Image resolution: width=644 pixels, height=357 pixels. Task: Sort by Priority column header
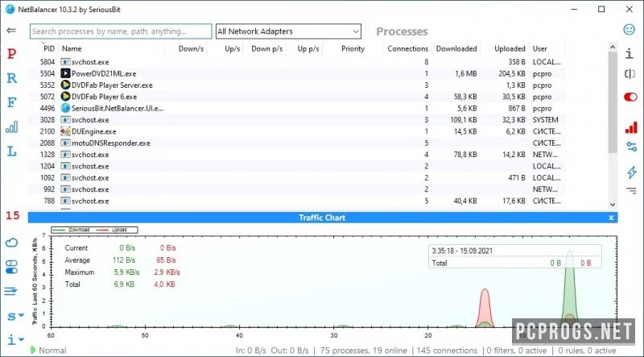click(353, 48)
